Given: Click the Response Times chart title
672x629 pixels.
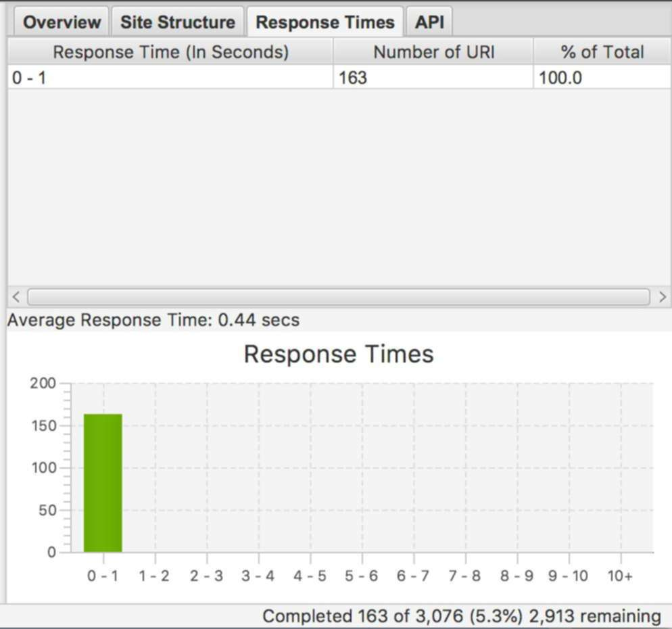Looking at the screenshot, I should [x=337, y=353].
